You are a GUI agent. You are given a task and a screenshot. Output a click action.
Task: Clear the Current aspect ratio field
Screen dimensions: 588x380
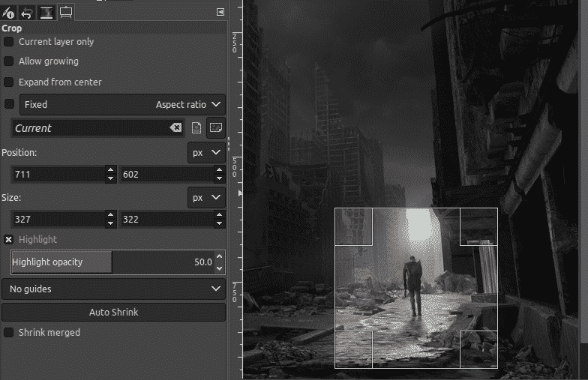tap(175, 128)
